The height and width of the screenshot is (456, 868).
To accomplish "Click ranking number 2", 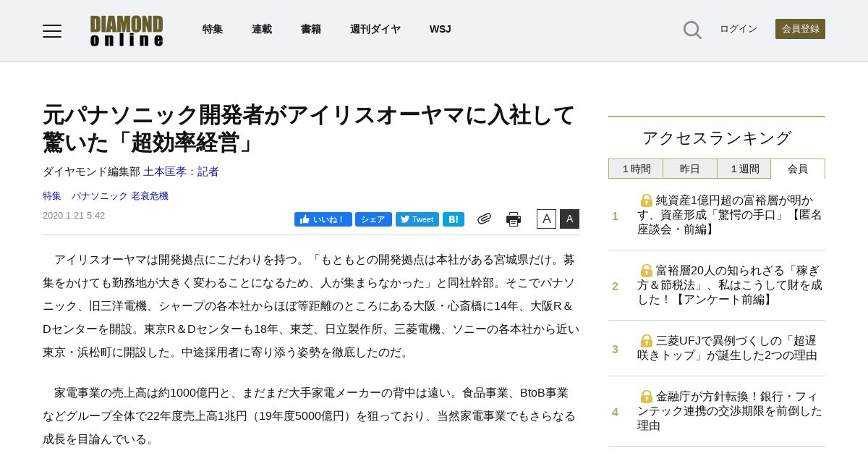I will tap(616, 286).
